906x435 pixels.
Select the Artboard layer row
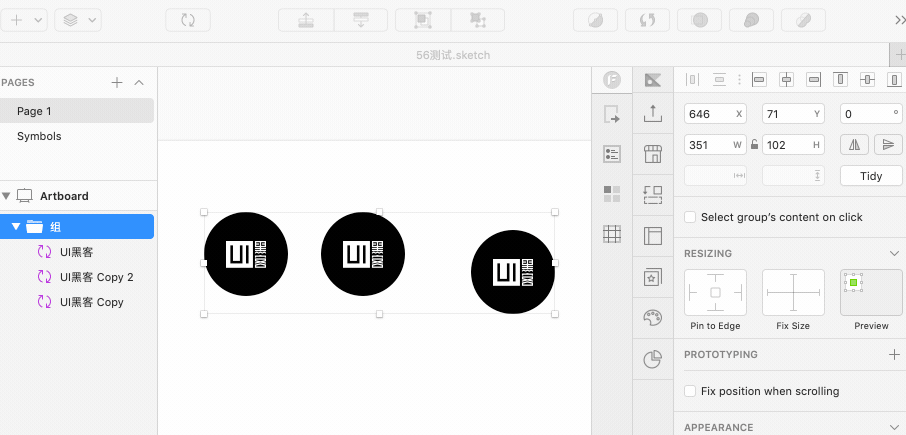(x=78, y=196)
